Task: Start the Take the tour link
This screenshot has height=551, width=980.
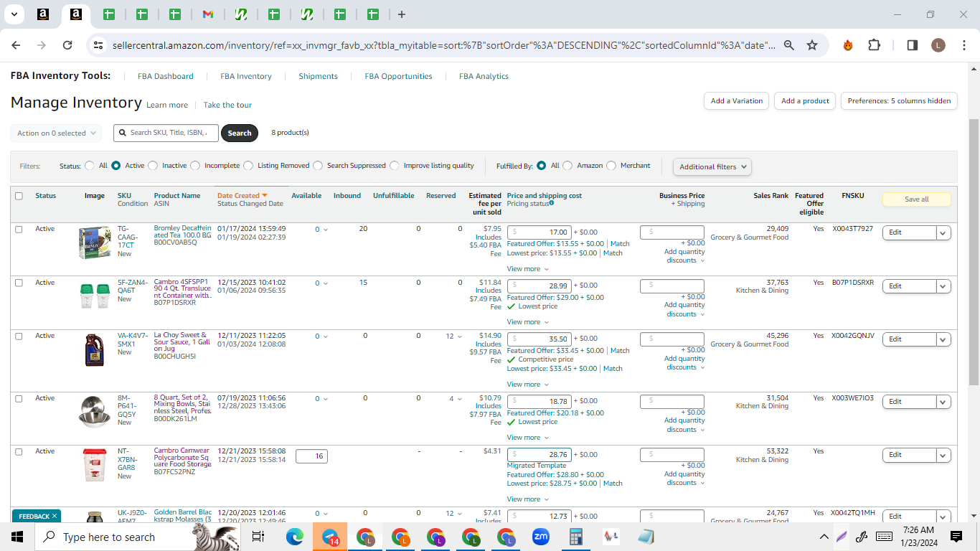Action: (227, 105)
